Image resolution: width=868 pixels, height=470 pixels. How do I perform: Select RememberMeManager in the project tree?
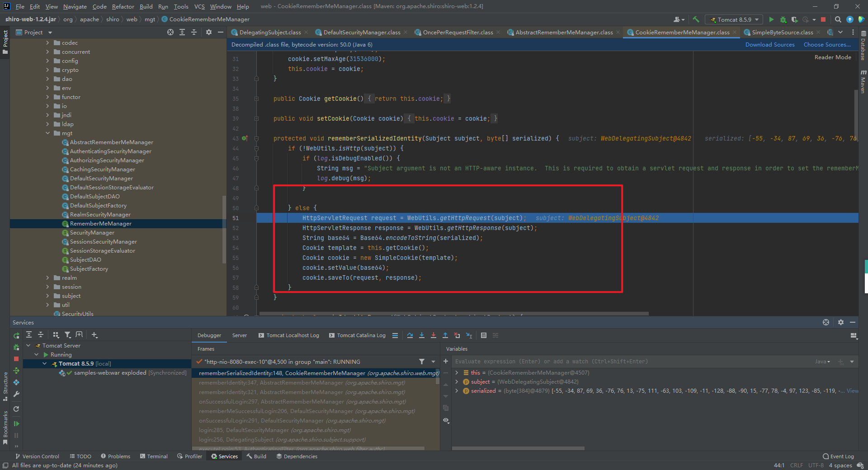pyautogui.click(x=100, y=224)
